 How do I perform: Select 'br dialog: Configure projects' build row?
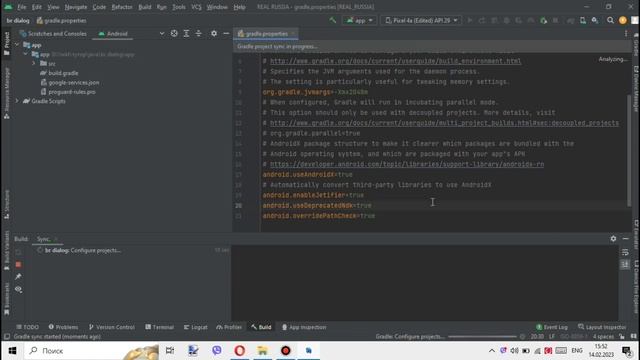133,250
